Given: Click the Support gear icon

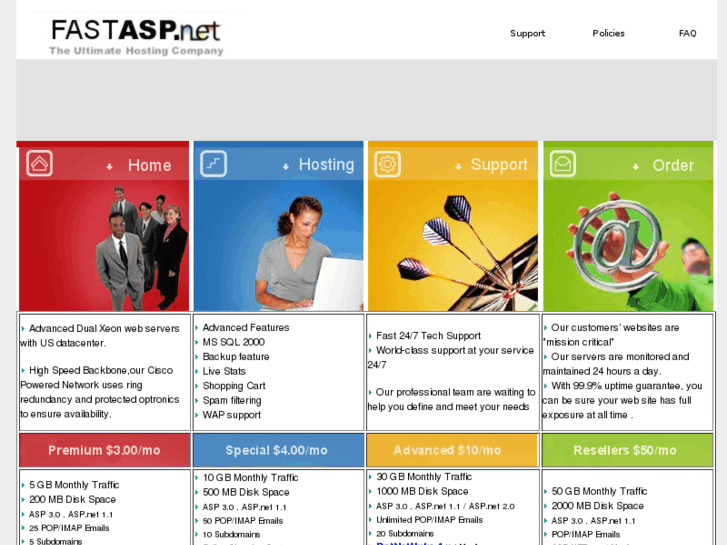Looking at the screenshot, I should [388, 163].
